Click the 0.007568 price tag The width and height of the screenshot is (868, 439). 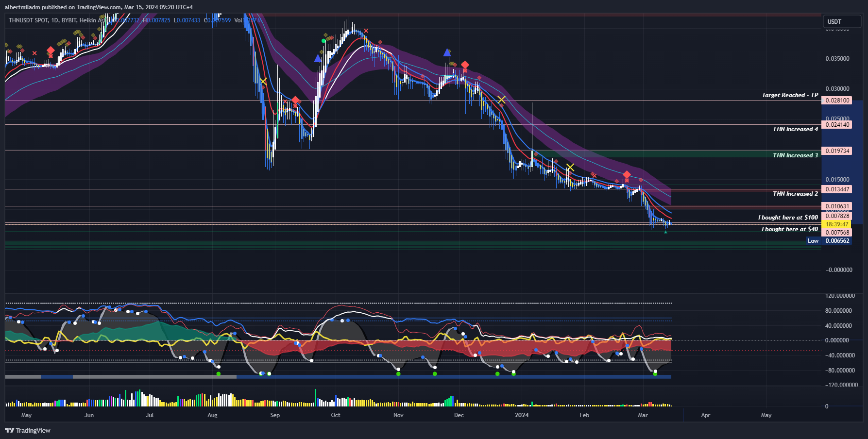click(836, 233)
